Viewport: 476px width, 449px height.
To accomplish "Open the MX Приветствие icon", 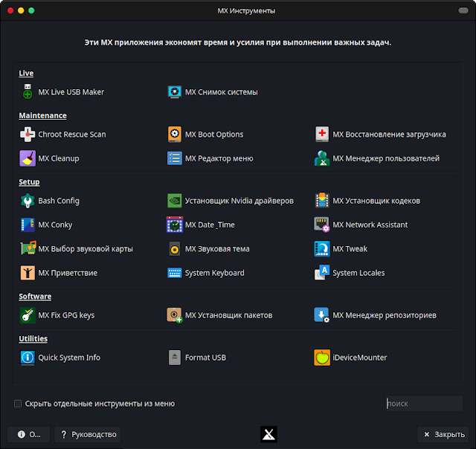I will [28, 273].
